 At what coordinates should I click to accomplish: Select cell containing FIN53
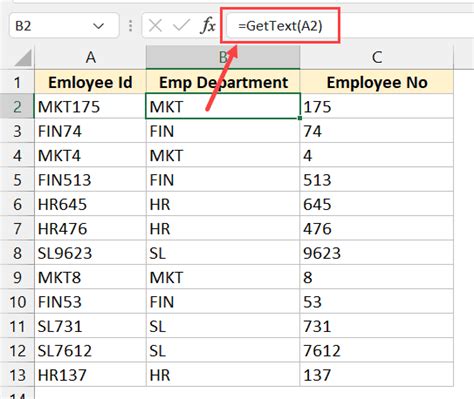click(90, 302)
